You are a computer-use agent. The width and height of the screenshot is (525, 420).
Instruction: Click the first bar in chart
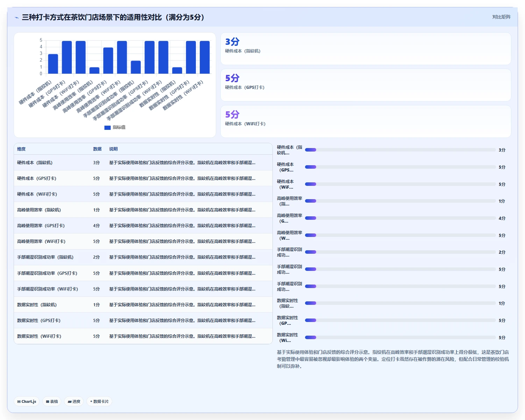pos(53,64)
